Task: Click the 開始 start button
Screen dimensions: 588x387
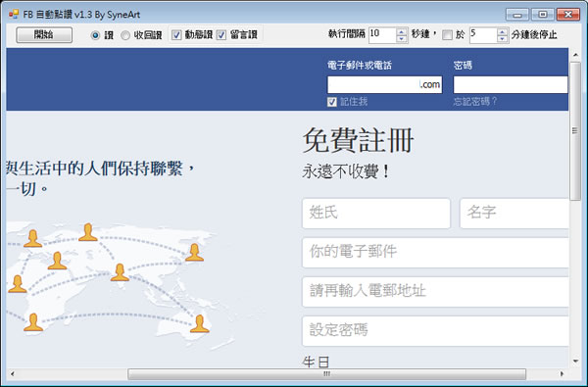Action: coord(44,35)
